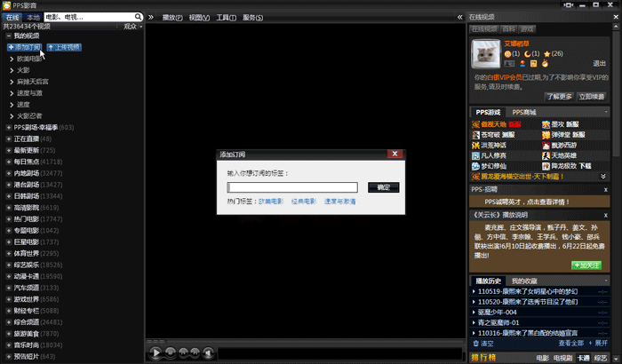The width and height of the screenshot is (622, 364).
Task: Open the 凡人修真 game icon
Action: [475, 155]
